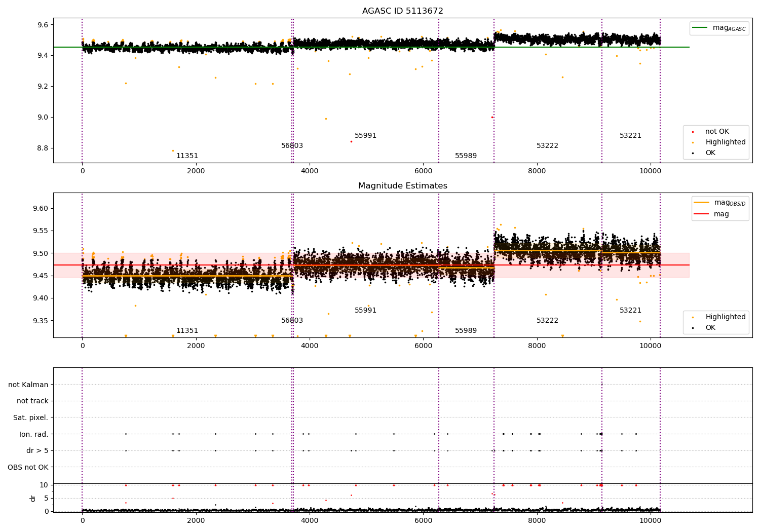
Task: Click the green mag AGASC line in top plot
Action: (371, 47)
